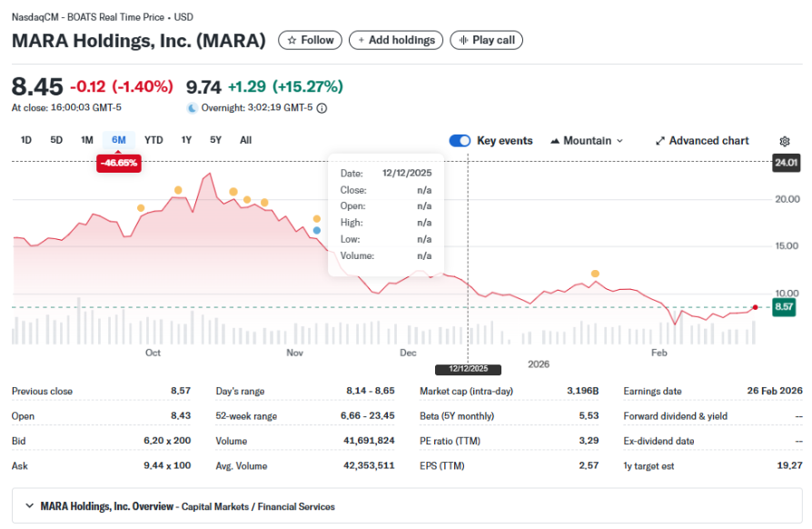Click blue event marker near November
The width and height of the screenshot is (812, 529).
click(317, 230)
